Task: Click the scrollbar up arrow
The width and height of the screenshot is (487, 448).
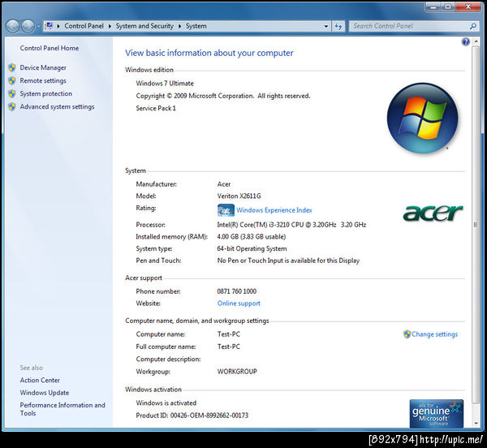Action: pyautogui.click(x=476, y=41)
